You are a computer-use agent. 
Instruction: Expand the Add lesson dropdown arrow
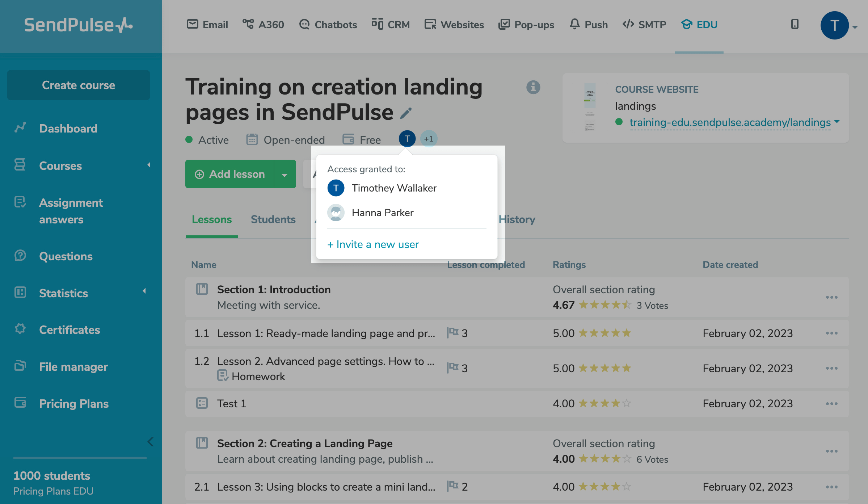click(x=285, y=175)
